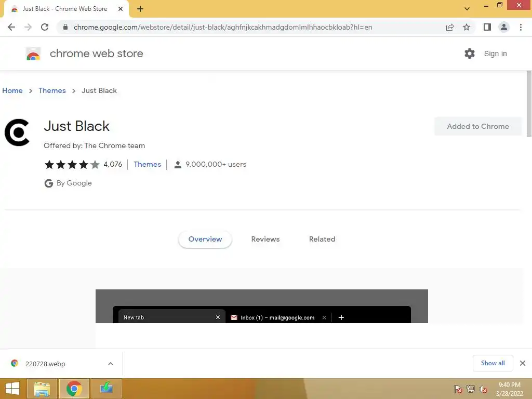This screenshot has height=399, width=532.
Task: Click Chrome icon in the taskbar
Action: click(x=74, y=389)
